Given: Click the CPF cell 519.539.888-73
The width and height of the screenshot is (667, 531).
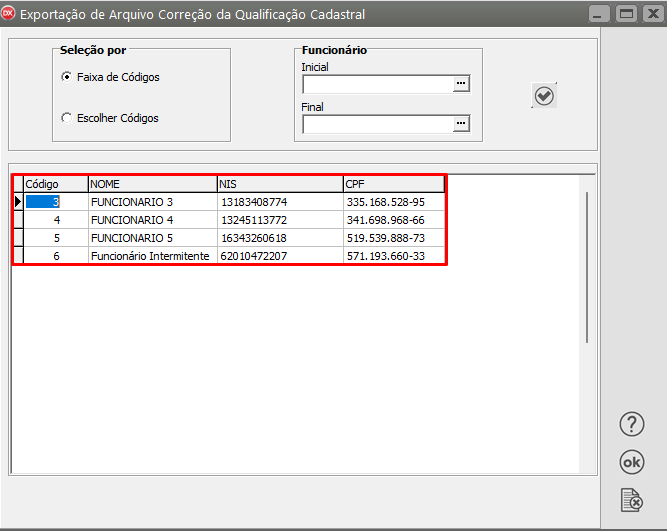Looking at the screenshot, I should coord(385,238).
